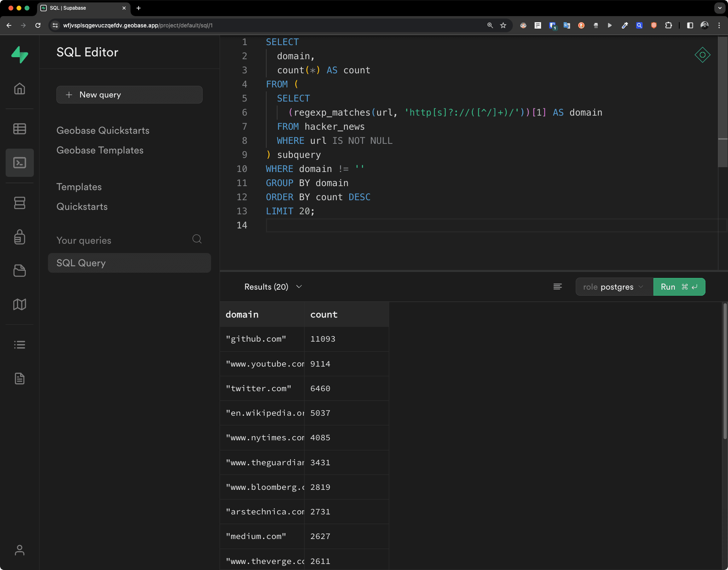Open Geobase Quickstarts

(103, 131)
